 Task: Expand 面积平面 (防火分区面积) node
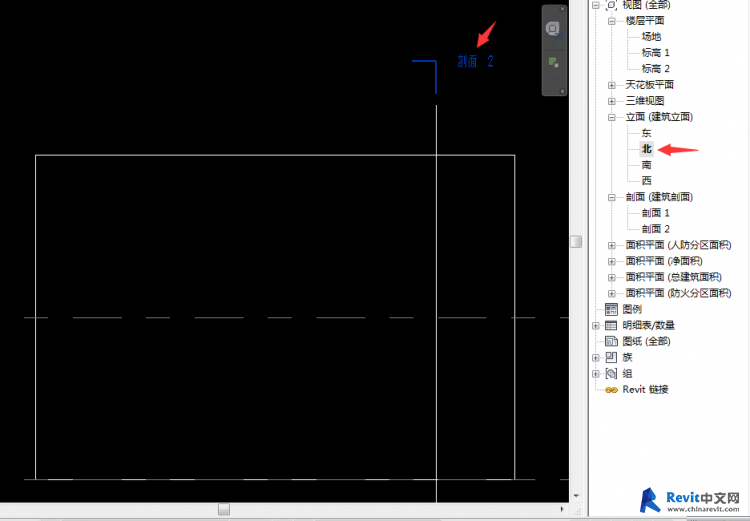pos(611,293)
